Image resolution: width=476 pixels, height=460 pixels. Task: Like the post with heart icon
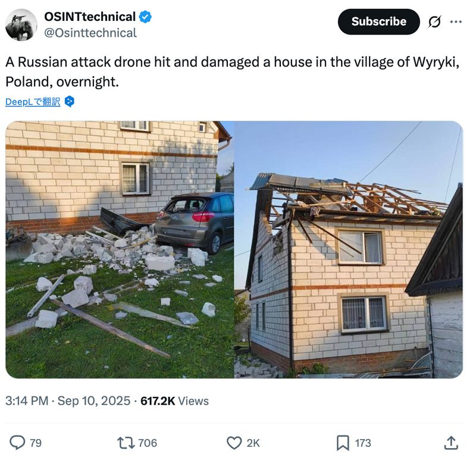[x=234, y=443]
